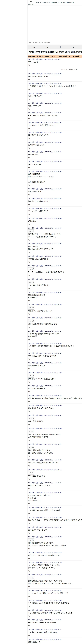Viewport: 82px width, 644px height.
Task: Open the なんでも実況G breadcrumb link
Action: [x=45, y=43]
